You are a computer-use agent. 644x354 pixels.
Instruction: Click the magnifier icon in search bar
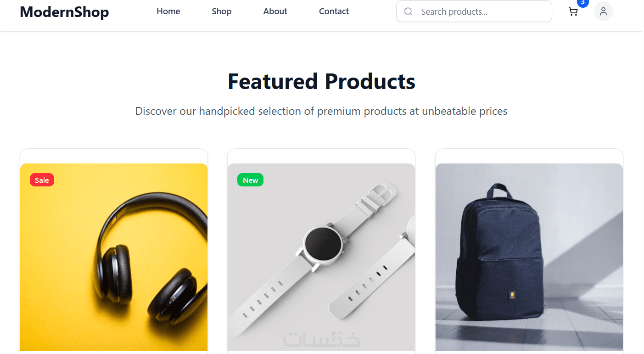408,11
